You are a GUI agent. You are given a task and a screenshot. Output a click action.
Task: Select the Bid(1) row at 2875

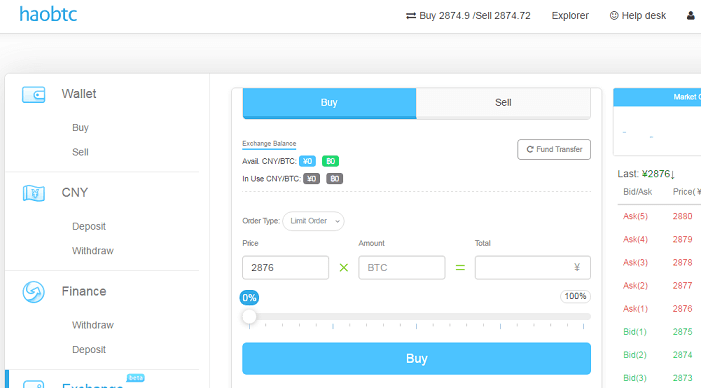[x=659, y=332]
